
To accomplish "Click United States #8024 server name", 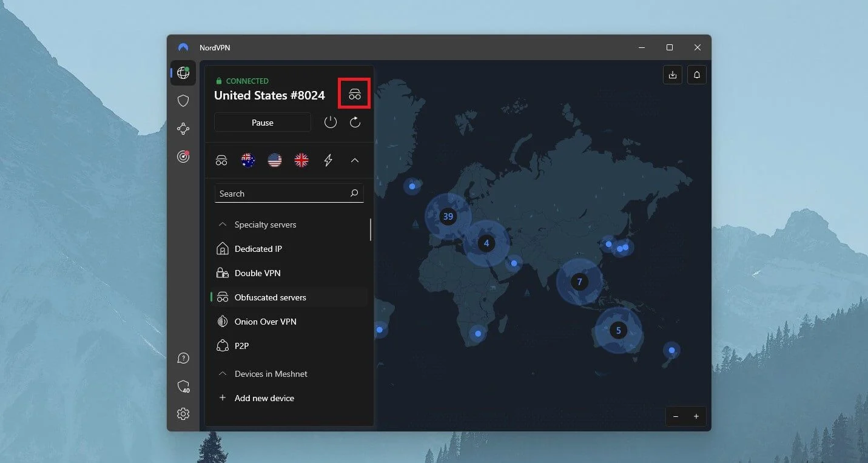I will (269, 95).
